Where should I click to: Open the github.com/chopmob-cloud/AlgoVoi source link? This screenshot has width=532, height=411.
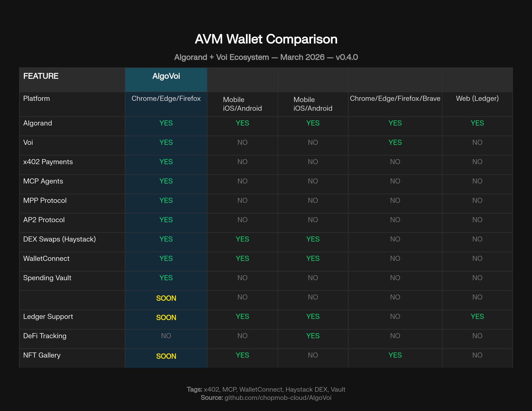pos(278,398)
